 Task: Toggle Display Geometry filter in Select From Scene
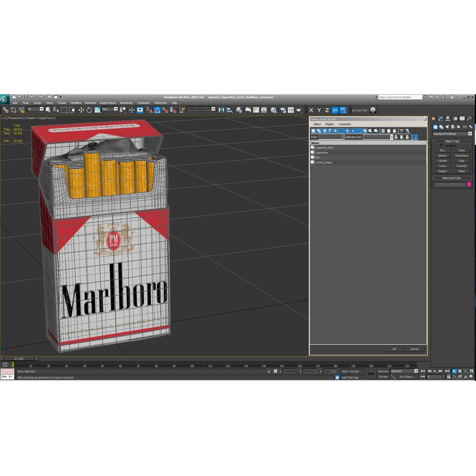[x=313, y=131]
